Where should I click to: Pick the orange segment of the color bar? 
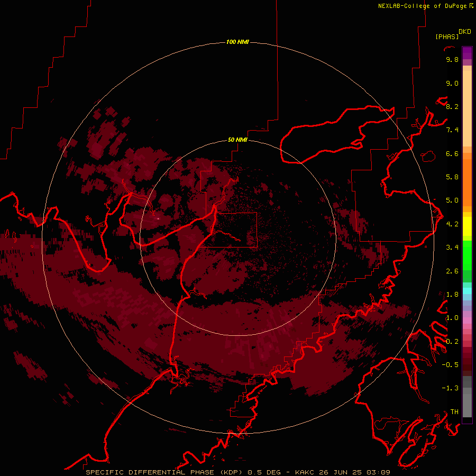click(x=467, y=182)
